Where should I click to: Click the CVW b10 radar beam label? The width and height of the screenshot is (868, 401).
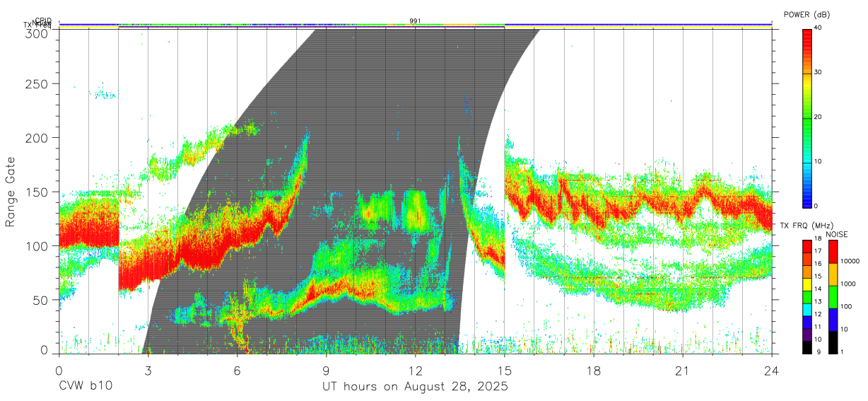(x=86, y=387)
